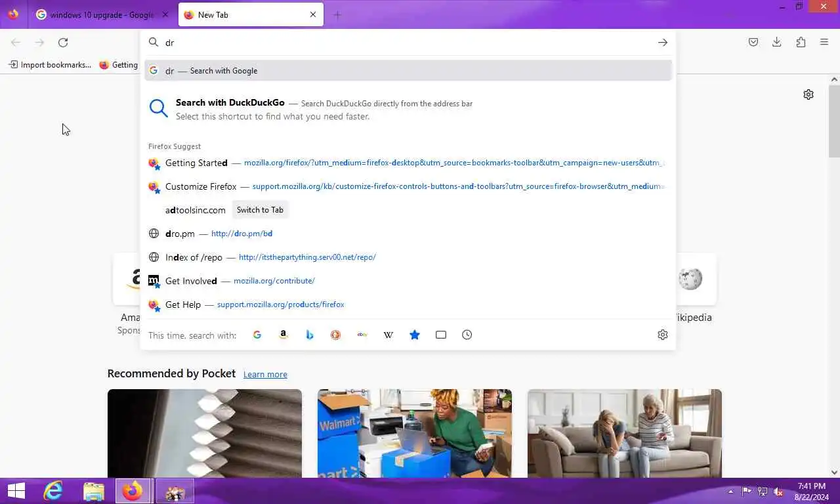Search this time with Google icon
The height and width of the screenshot is (504, 840).
point(257,335)
